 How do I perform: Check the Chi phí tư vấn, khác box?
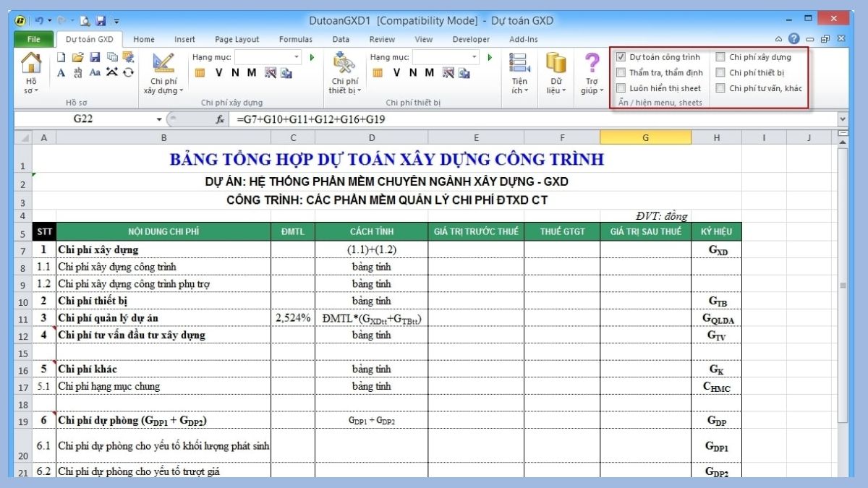point(720,88)
